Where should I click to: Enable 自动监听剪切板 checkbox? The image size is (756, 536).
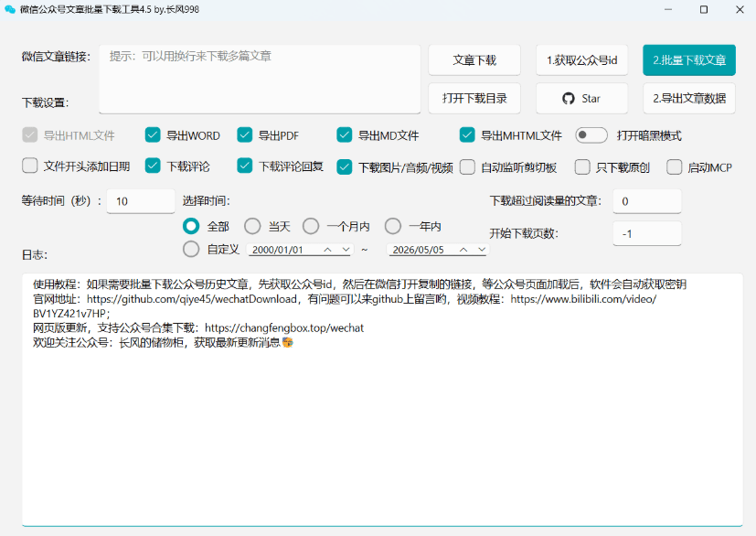click(x=467, y=167)
